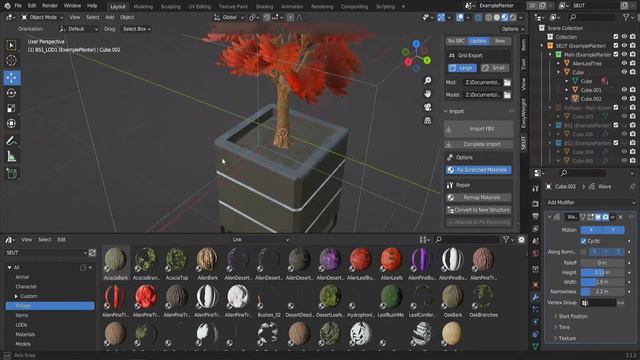640x360 pixels.
Task: Adjust the Wave Width slider
Action: (602, 282)
